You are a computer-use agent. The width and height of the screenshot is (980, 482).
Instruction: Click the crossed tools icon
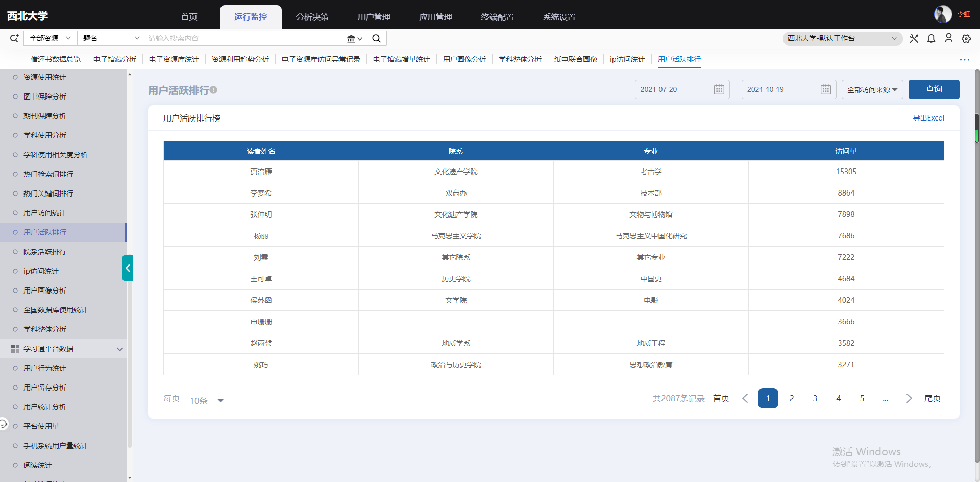coord(914,39)
